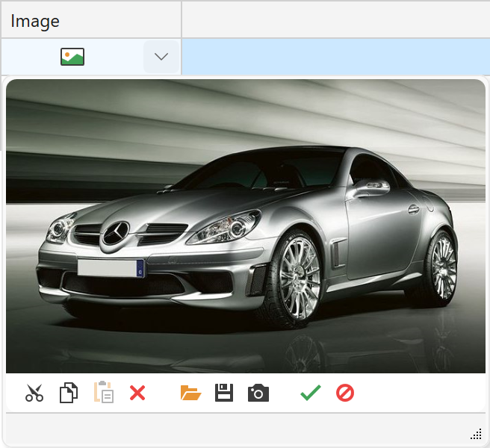
Task: Select the highlighted blue cell beside the image cell
Action: pos(335,57)
